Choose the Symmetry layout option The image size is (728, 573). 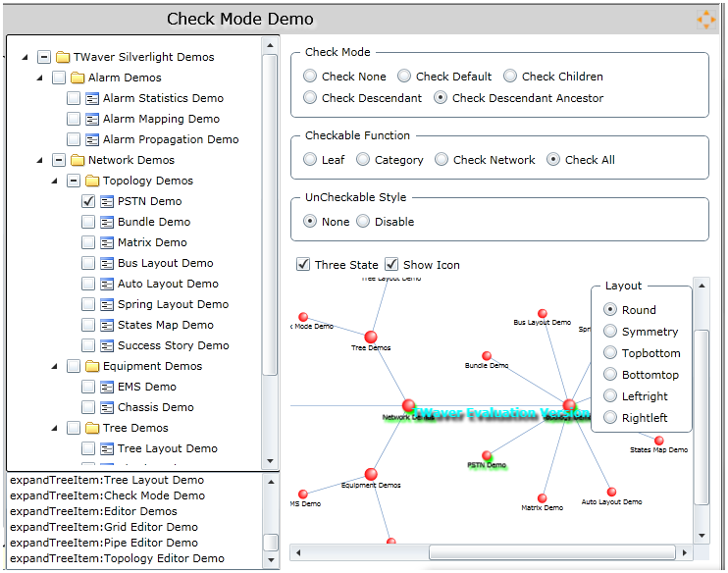(610, 331)
